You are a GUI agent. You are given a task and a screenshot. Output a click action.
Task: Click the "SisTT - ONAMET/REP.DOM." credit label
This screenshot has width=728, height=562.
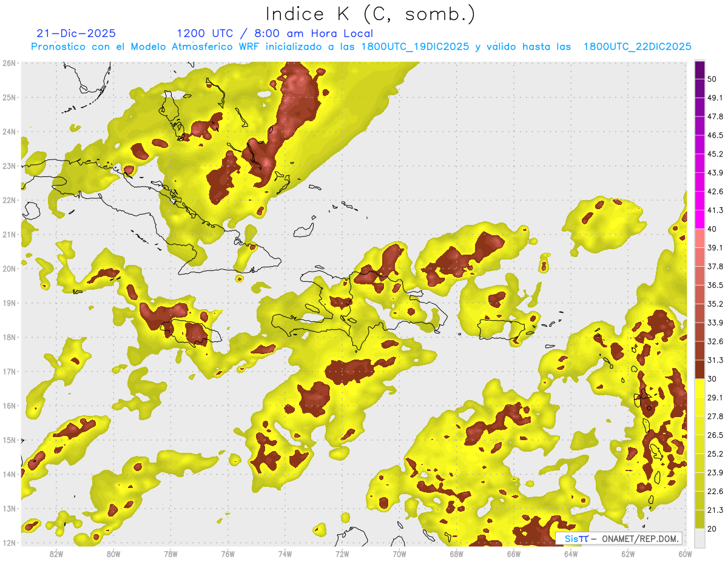click(619, 538)
